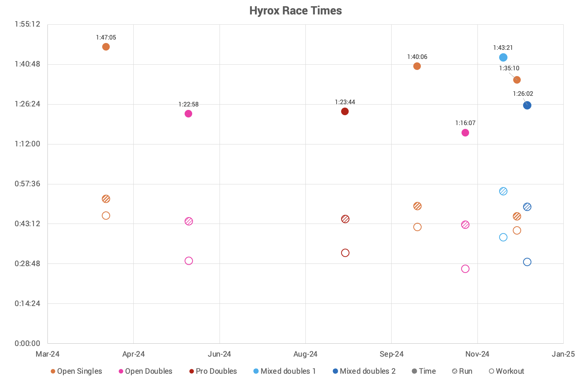Select the 0:14:24 y-axis label

coord(27,303)
